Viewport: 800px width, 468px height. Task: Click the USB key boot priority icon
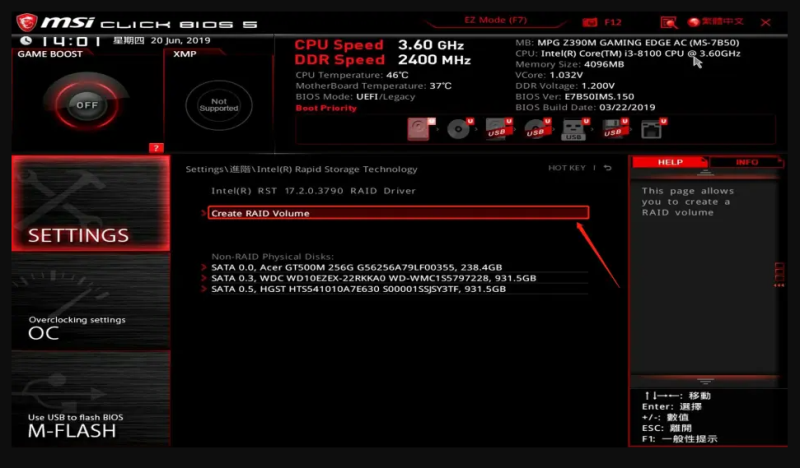575,129
